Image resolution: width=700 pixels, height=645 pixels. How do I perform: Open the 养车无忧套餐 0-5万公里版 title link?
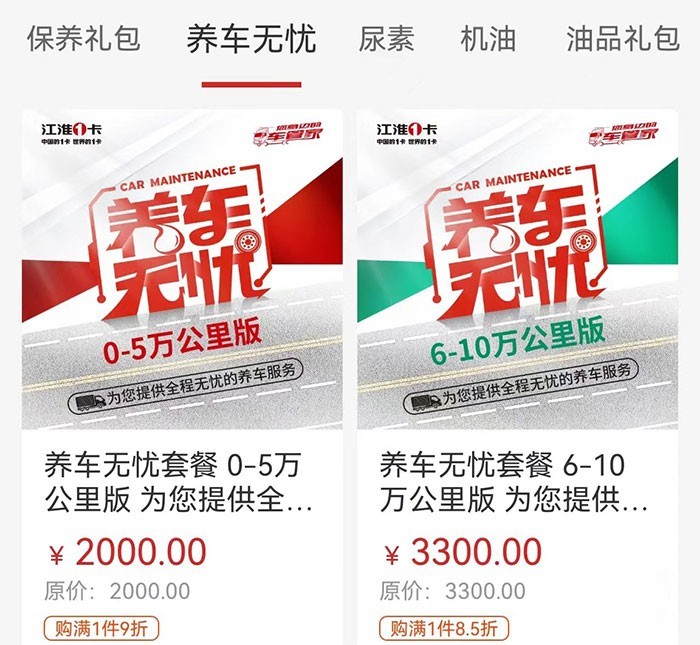[179, 482]
